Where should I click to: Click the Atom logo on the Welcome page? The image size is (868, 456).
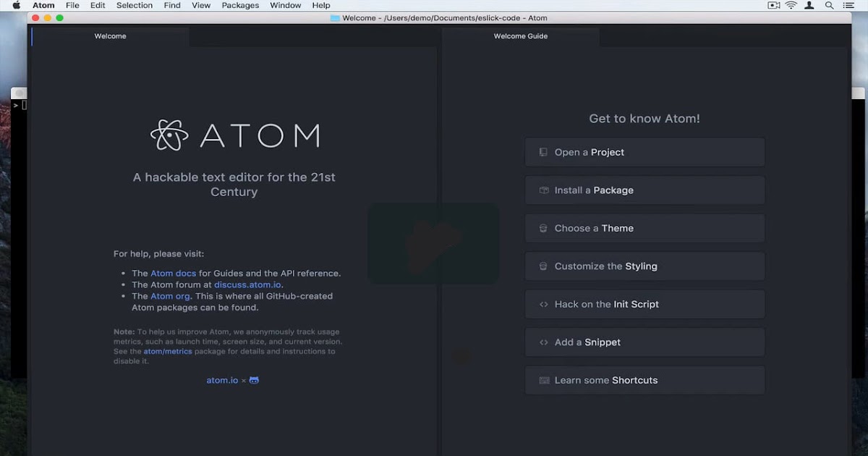click(x=171, y=135)
